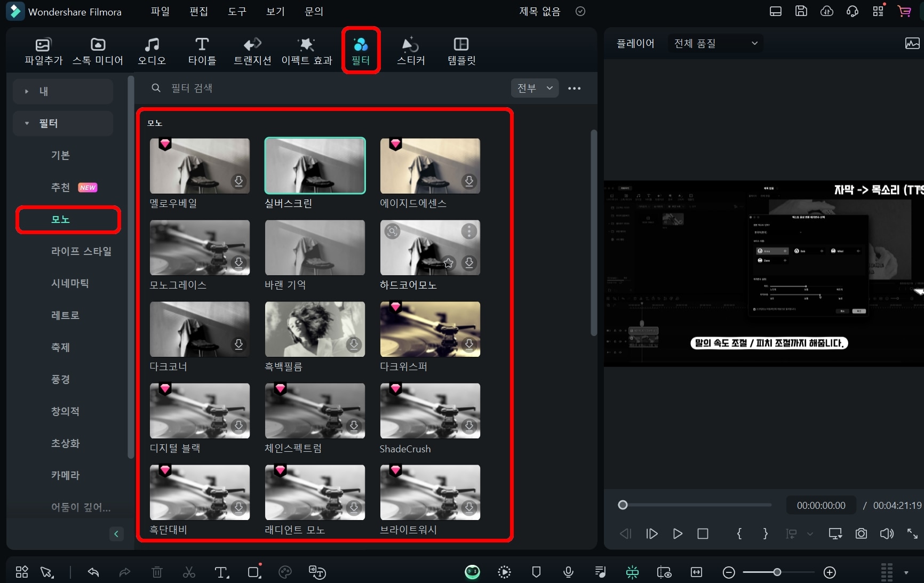Adjust the timeline zoom slider
Screen dimensions: 924x583
coord(778,572)
